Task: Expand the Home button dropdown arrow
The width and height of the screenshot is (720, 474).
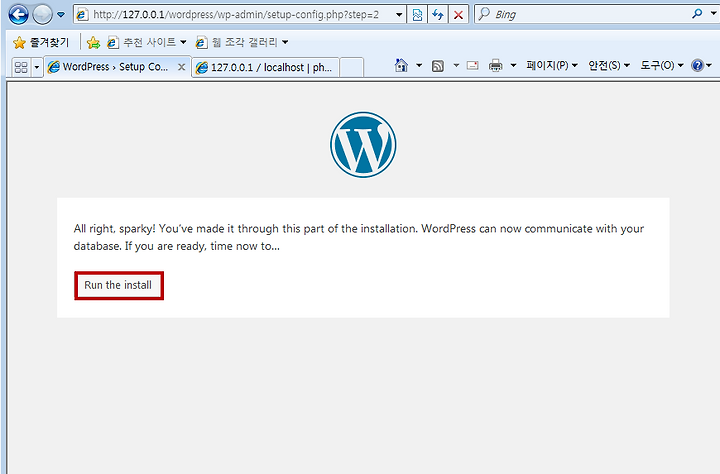Action: click(x=419, y=66)
